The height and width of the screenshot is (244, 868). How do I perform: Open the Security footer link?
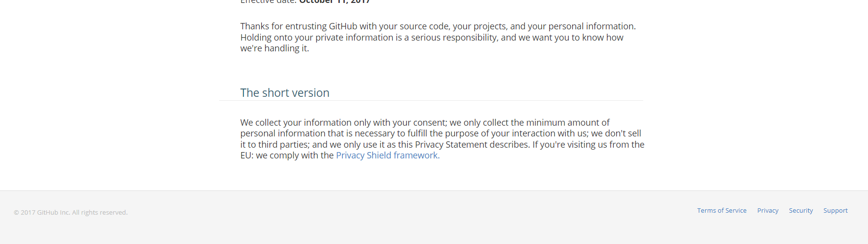[x=801, y=211]
